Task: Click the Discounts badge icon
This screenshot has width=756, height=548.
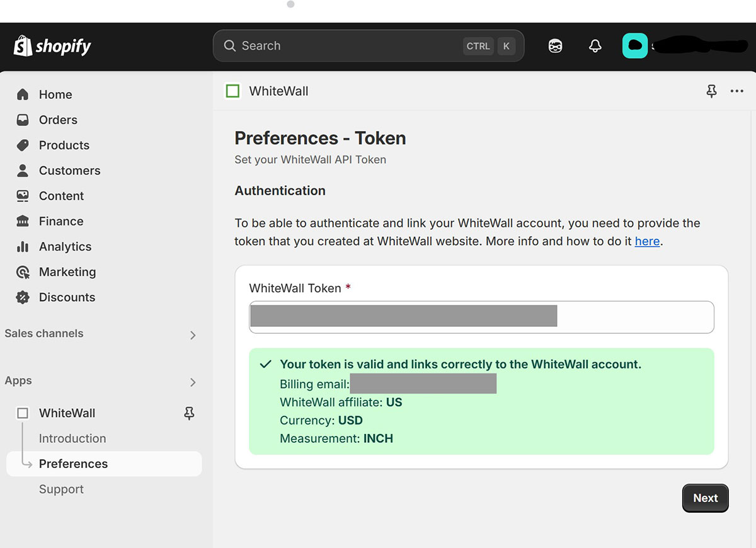Action: click(x=23, y=297)
